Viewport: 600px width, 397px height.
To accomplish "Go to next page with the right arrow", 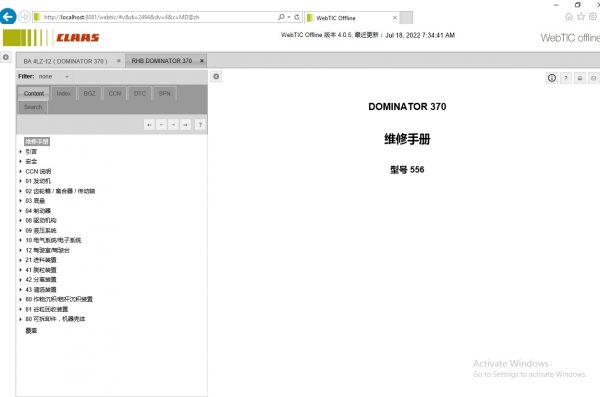I will click(173, 125).
